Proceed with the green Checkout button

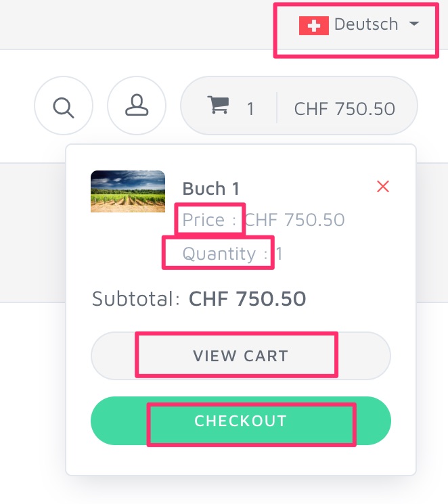pyautogui.click(x=241, y=421)
